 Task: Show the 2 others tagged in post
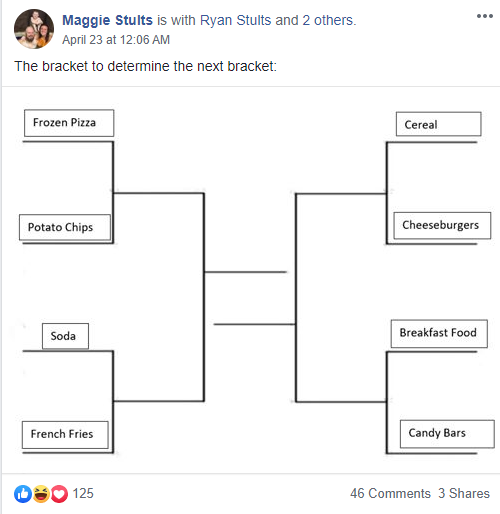pos(328,20)
